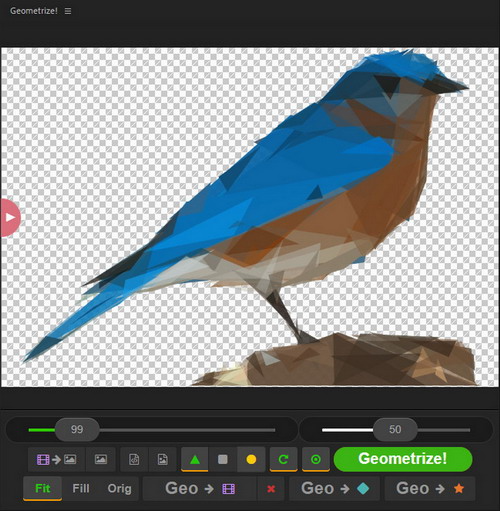The width and height of the screenshot is (500, 511).
Task: Select the Orig view mode
Action: point(119,489)
